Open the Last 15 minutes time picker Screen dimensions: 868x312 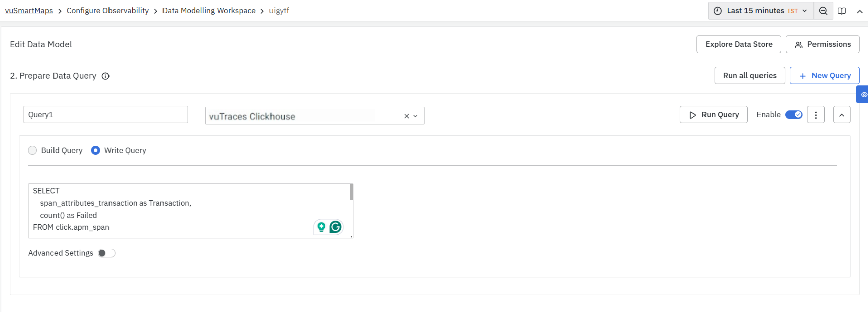pyautogui.click(x=761, y=11)
